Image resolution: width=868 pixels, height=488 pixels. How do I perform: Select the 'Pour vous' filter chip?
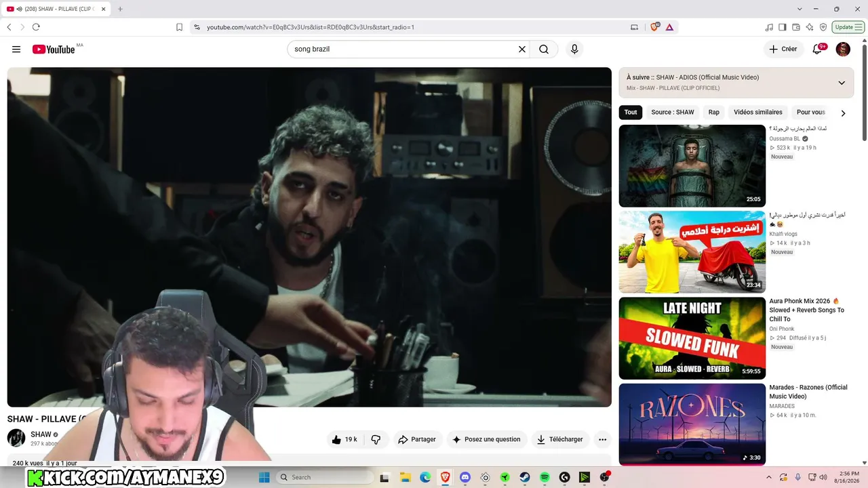811,113
